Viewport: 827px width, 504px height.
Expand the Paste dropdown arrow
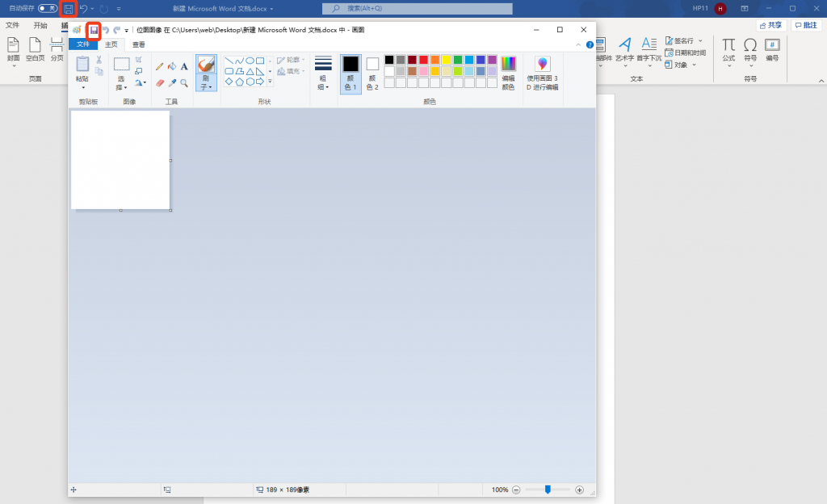point(82,87)
